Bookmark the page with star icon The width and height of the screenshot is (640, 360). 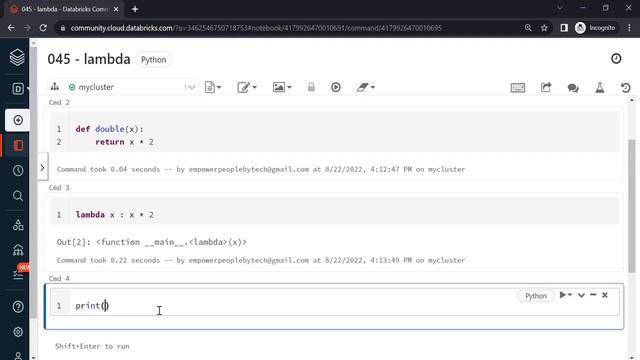click(x=544, y=28)
